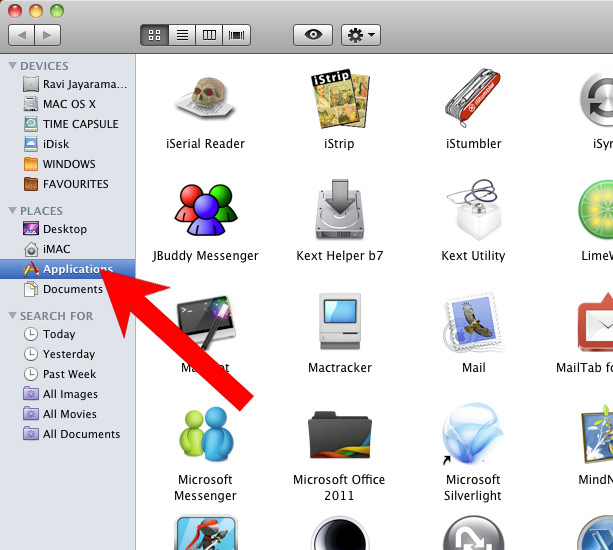Collapse the DEVICES section triangle

[13, 65]
